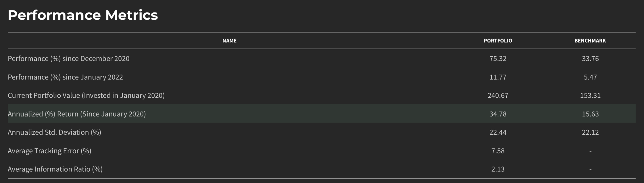Select the information ratio value 2.13
Screen dimensions: 644x183
tap(498, 169)
